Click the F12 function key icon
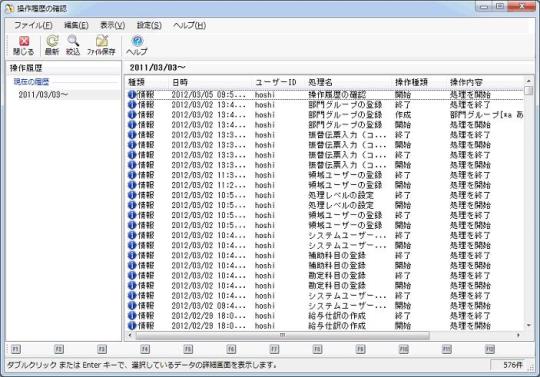 490,349
